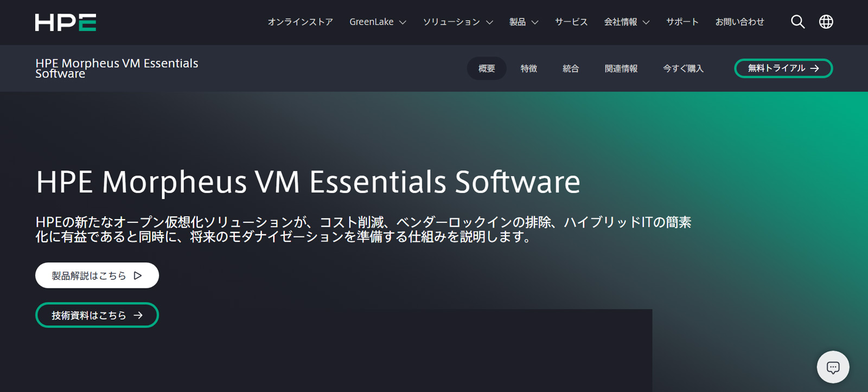Viewport: 868px width, 392px height.
Task: Click sub-header title HPE Morpheus VM Essentials Software
Action: [117, 68]
